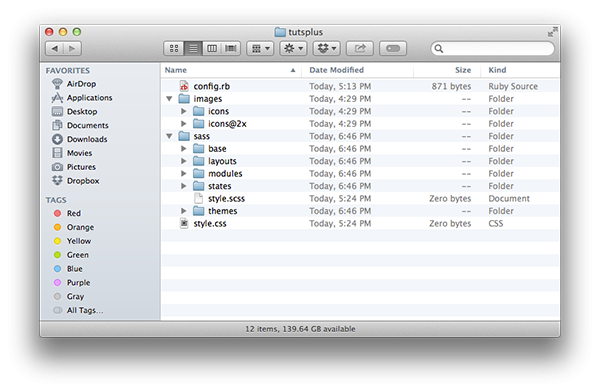This screenshot has width=600, height=392.
Task: Click the Share toolbar button
Action: click(x=360, y=48)
